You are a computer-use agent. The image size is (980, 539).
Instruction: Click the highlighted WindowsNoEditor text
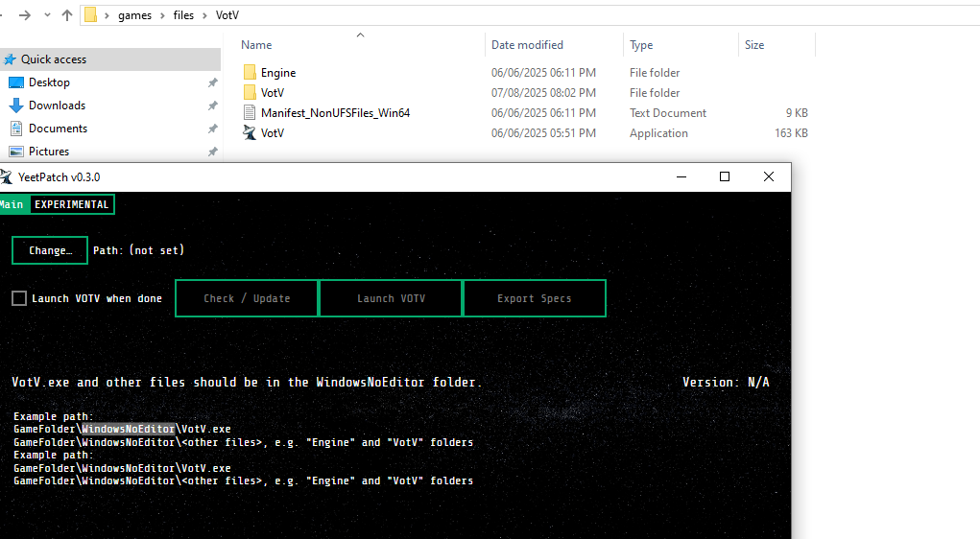(x=128, y=429)
